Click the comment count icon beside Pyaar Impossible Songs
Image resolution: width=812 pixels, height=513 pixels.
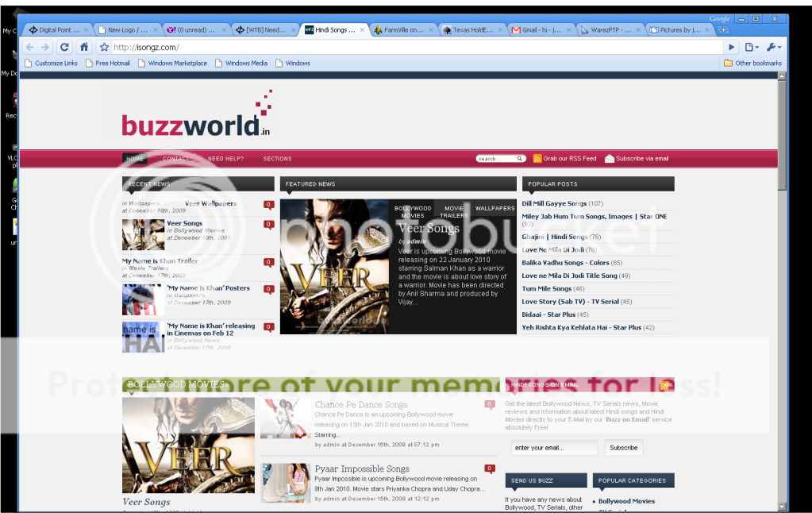click(x=490, y=469)
